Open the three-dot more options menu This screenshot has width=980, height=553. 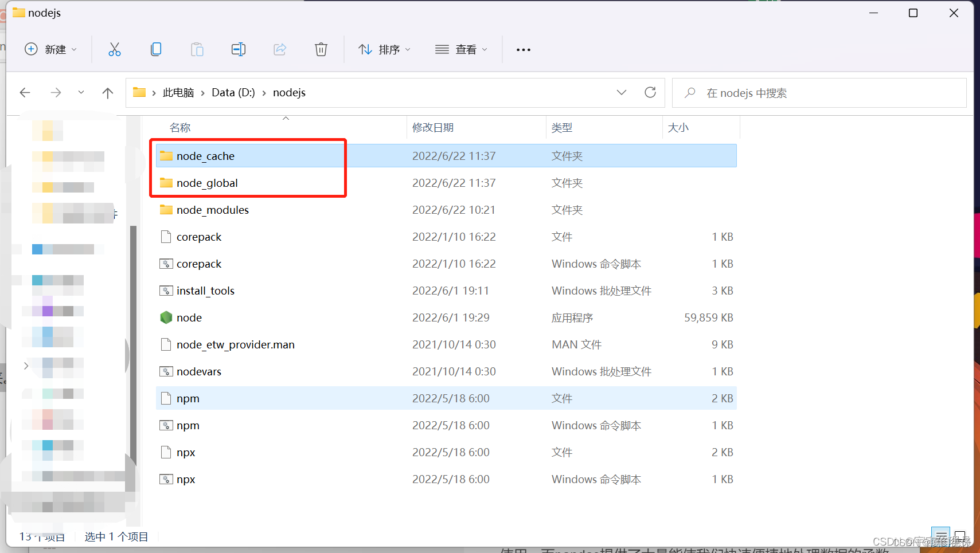click(523, 50)
